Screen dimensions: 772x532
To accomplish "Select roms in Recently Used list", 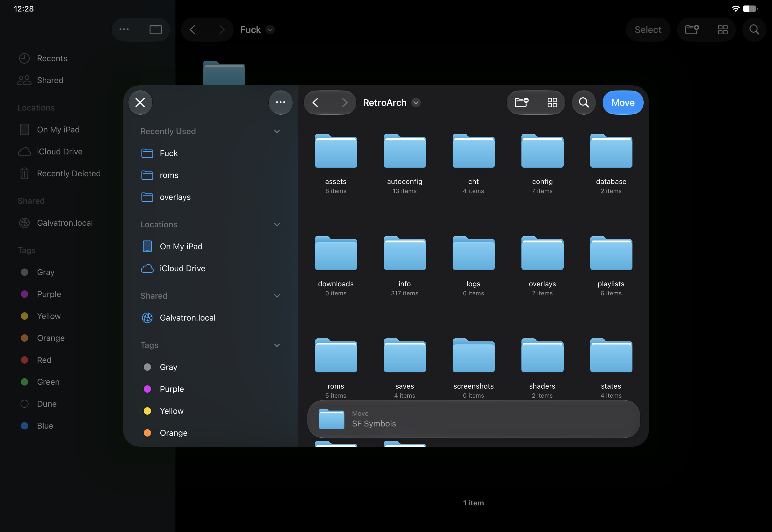I will pos(211,175).
